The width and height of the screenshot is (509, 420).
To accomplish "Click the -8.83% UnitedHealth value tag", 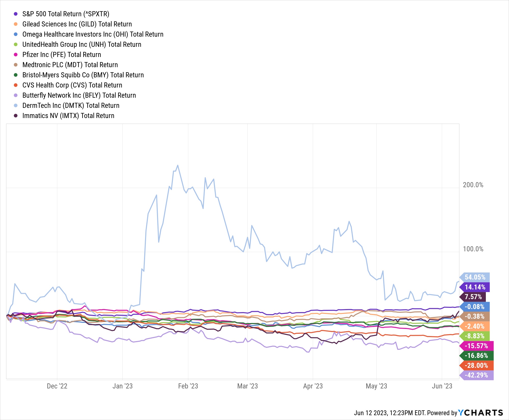I will (475, 336).
